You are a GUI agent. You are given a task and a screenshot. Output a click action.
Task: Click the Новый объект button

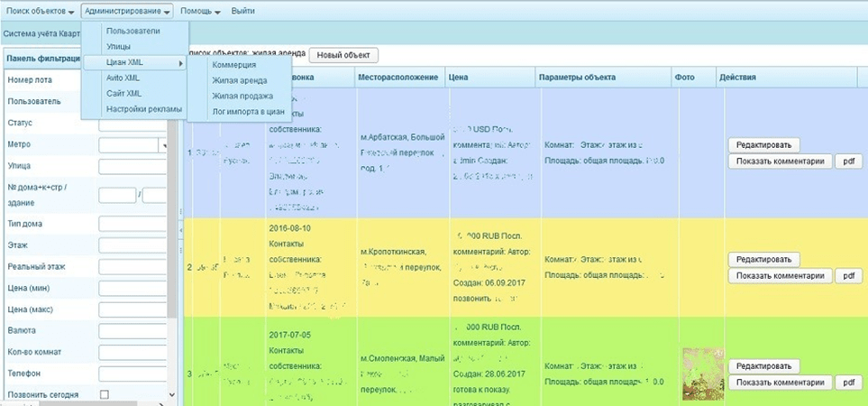[343, 55]
